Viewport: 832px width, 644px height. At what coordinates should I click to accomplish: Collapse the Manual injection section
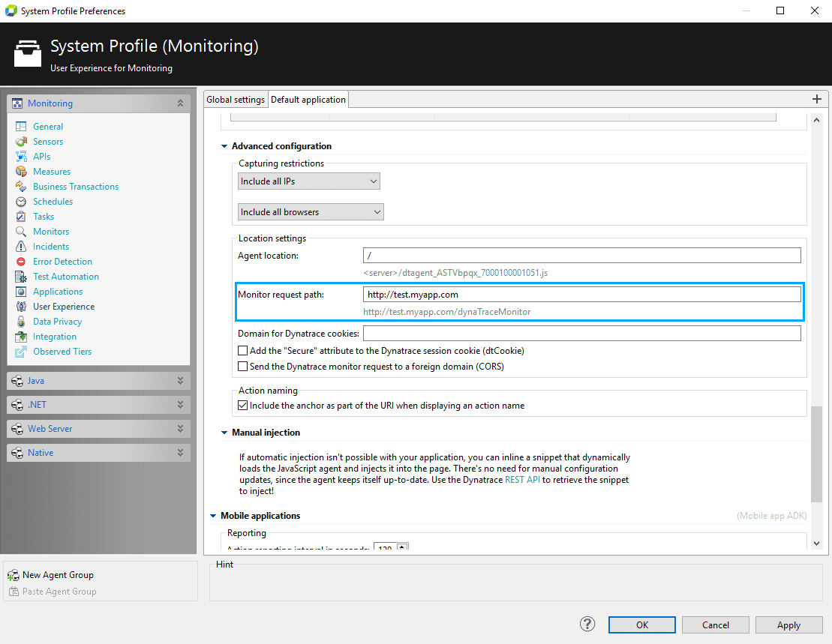tap(224, 433)
